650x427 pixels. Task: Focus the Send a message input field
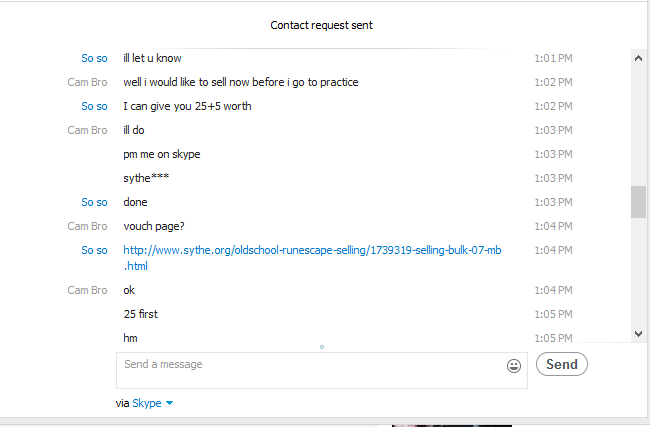(322, 370)
